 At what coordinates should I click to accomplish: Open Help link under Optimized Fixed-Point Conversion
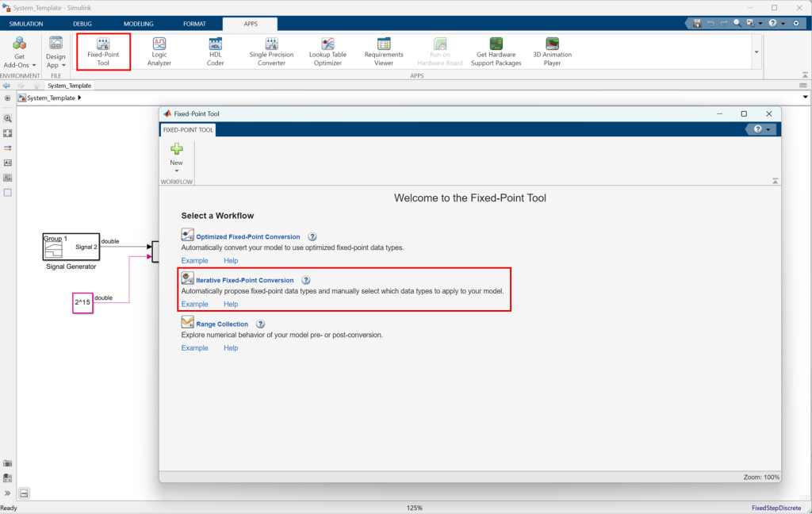pos(231,261)
